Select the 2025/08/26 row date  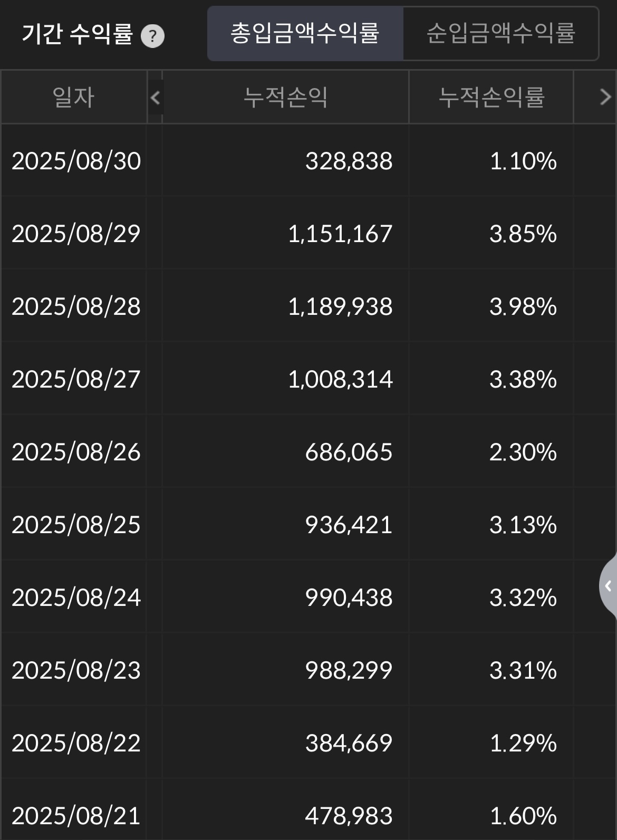pyautogui.click(x=76, y=452)
